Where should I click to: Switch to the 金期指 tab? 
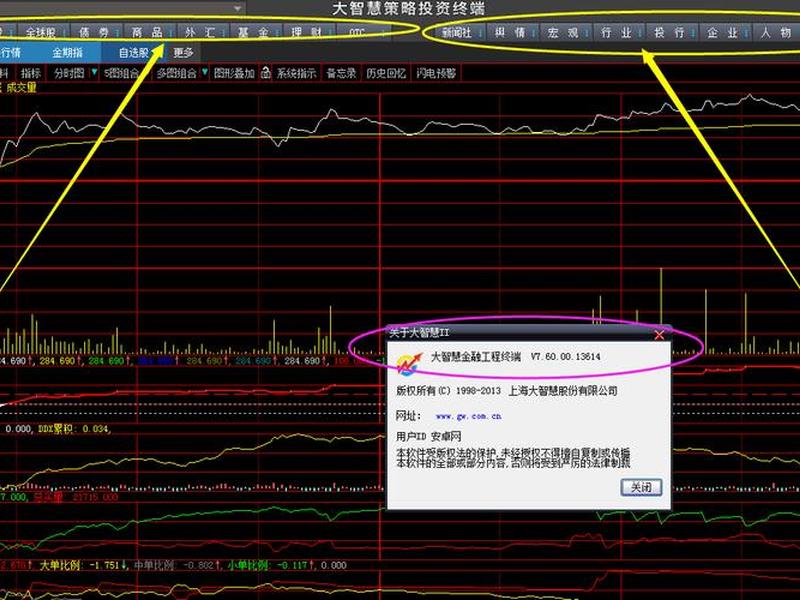pyautogui.click(x=67, y=53)
